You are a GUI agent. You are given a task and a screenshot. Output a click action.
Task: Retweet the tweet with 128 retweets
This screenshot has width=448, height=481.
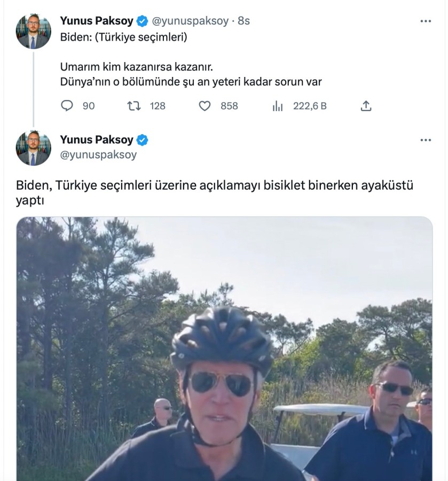pyautogui.click(x=134, y=106)
